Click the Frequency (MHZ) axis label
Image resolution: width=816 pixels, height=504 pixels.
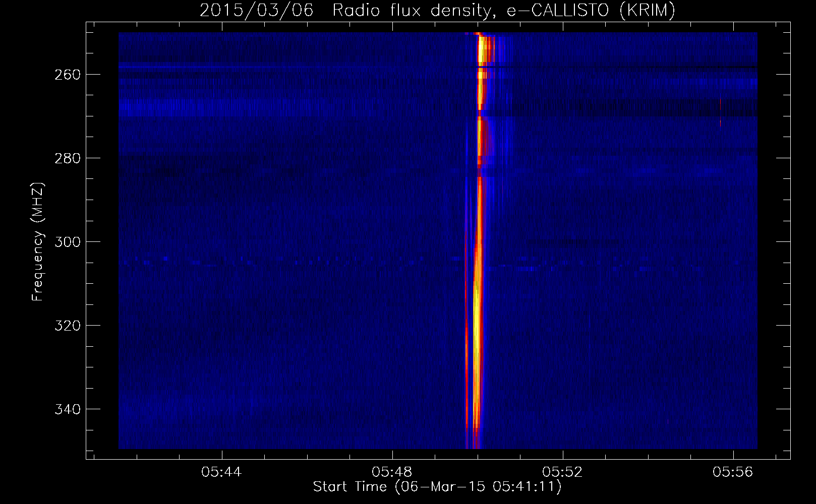[38, 241]
